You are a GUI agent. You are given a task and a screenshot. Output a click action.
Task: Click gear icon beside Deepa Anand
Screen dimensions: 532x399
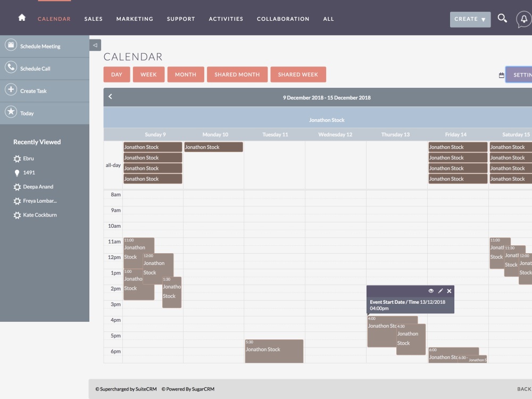(x=17, y=187)
